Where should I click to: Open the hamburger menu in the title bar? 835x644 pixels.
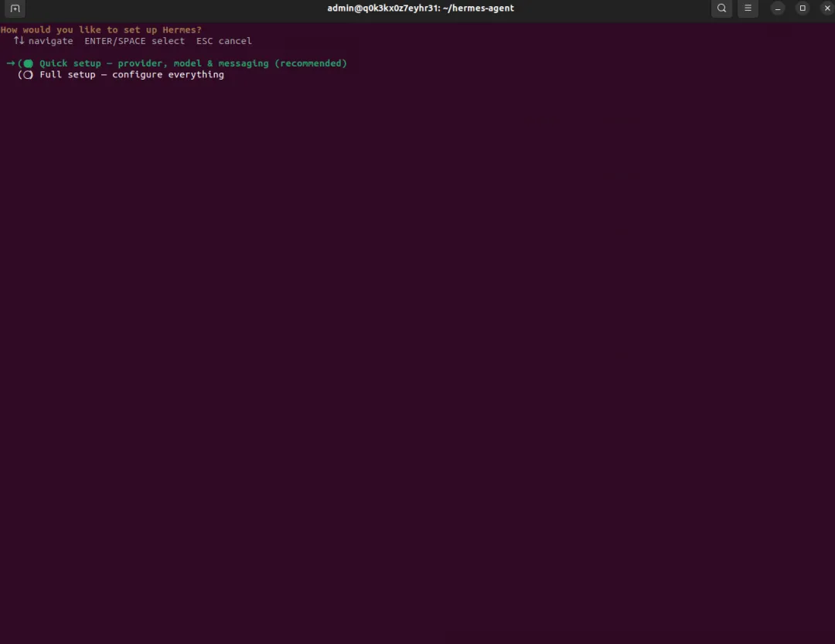click(x=748, y=8)
